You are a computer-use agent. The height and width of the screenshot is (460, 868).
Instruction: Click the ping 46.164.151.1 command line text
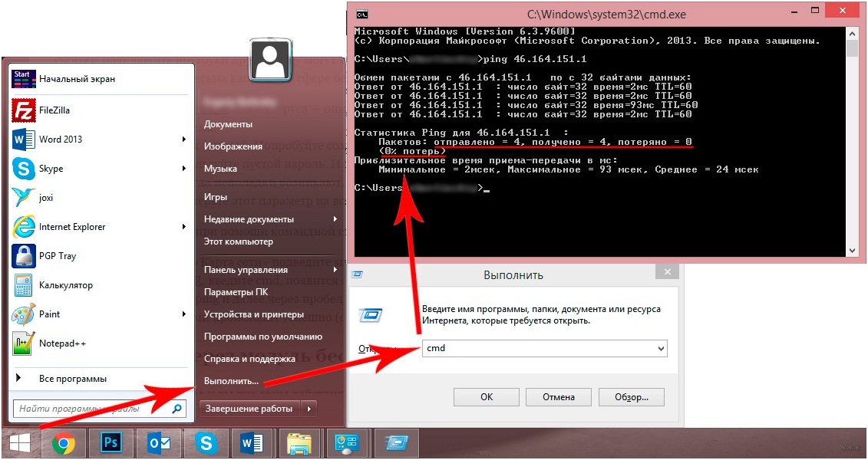coord(535,59)
